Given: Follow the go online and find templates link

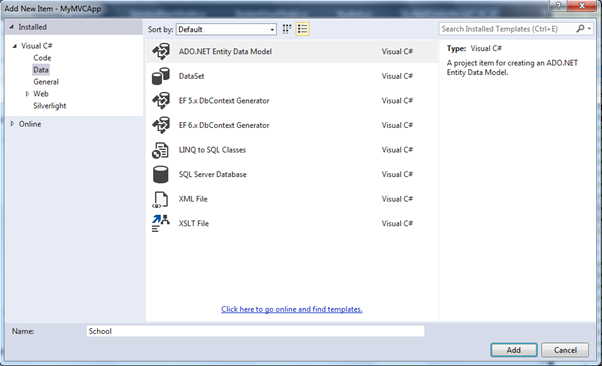Looking at the screenshot, I should 292,309.
